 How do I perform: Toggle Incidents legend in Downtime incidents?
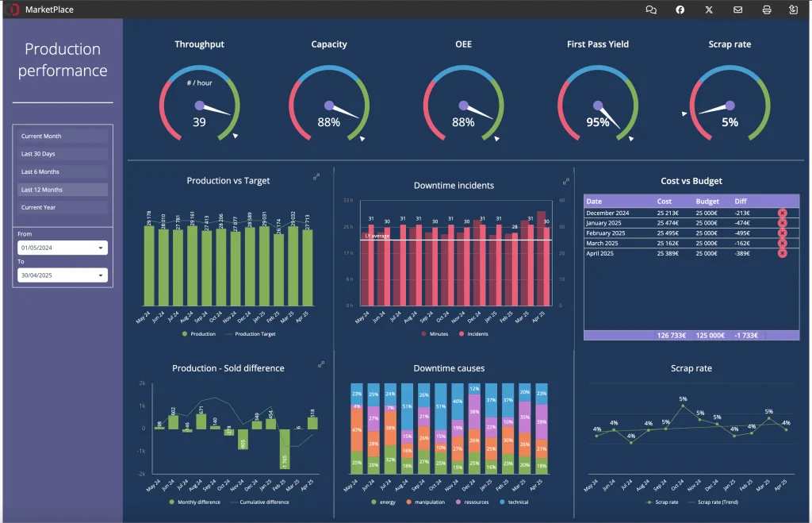point(473,334)
